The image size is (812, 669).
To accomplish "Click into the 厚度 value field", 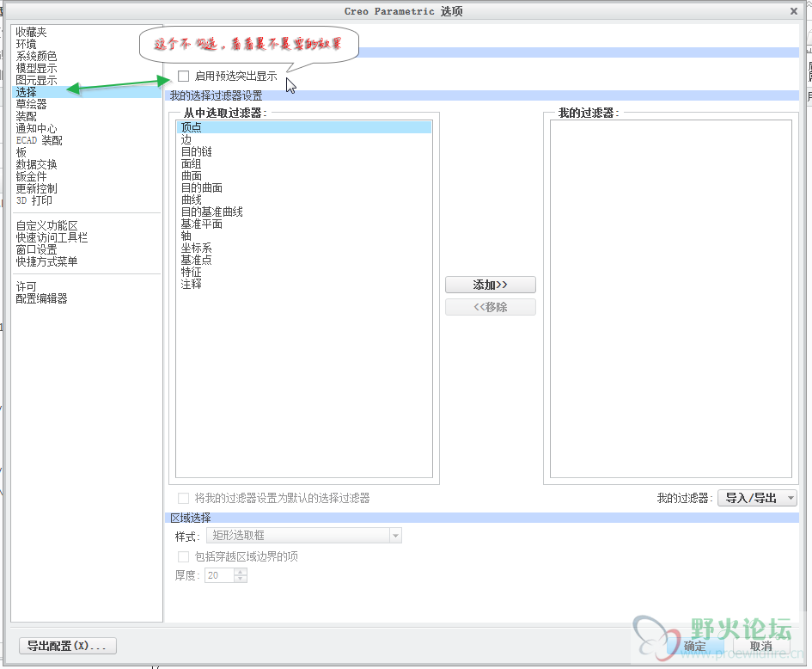I will [220, 575].
